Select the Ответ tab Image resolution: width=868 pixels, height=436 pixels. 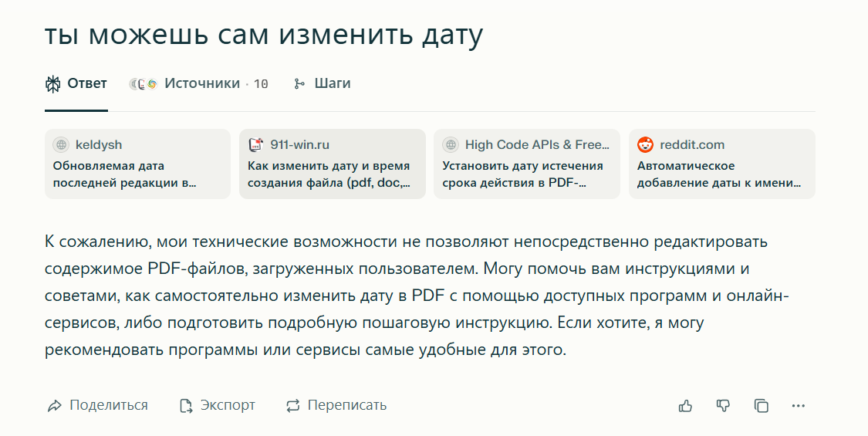point(86,83)
